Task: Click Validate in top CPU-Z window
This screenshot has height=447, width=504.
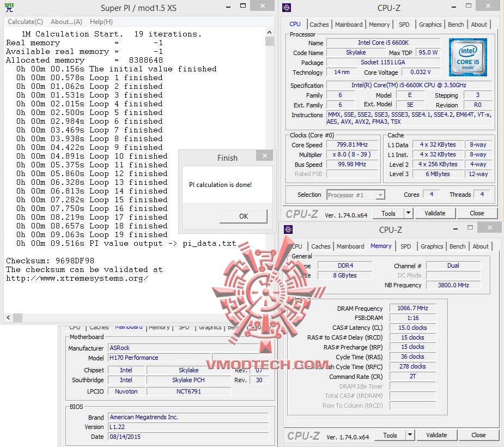Action: click(435, 213)
